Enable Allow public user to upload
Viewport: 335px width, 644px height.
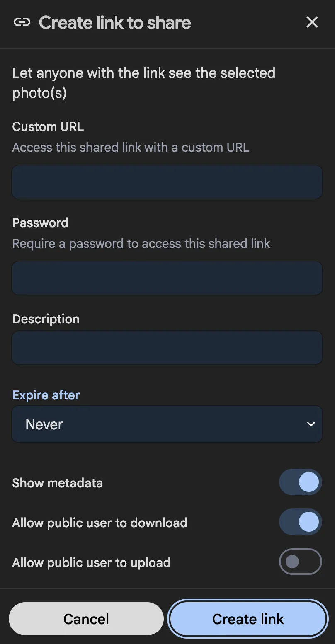click(300, 562)
